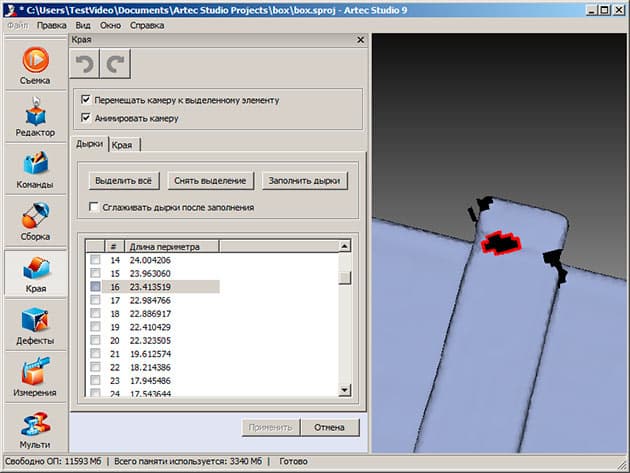The width and height of the screenshot is (630, 473).
Task: Open the Файл menu
Action: click(18, 25)
